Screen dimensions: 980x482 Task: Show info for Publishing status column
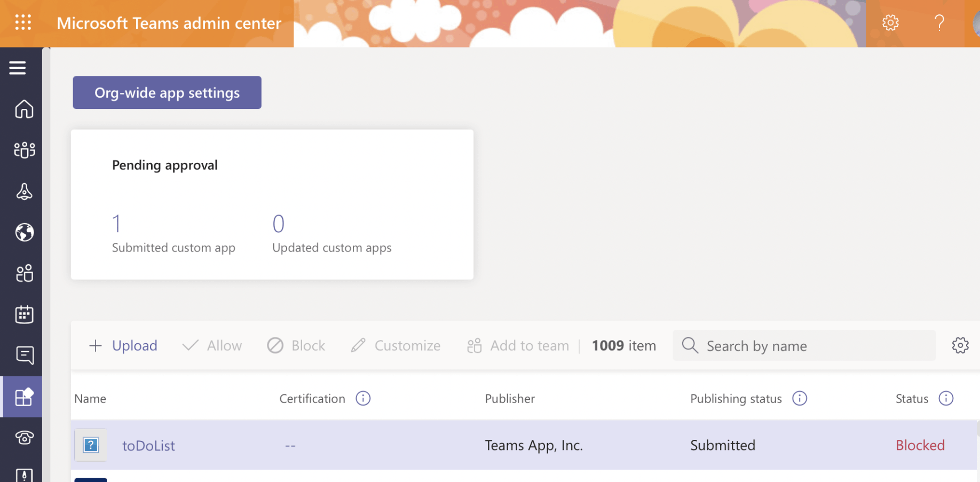tap(799, 398)
